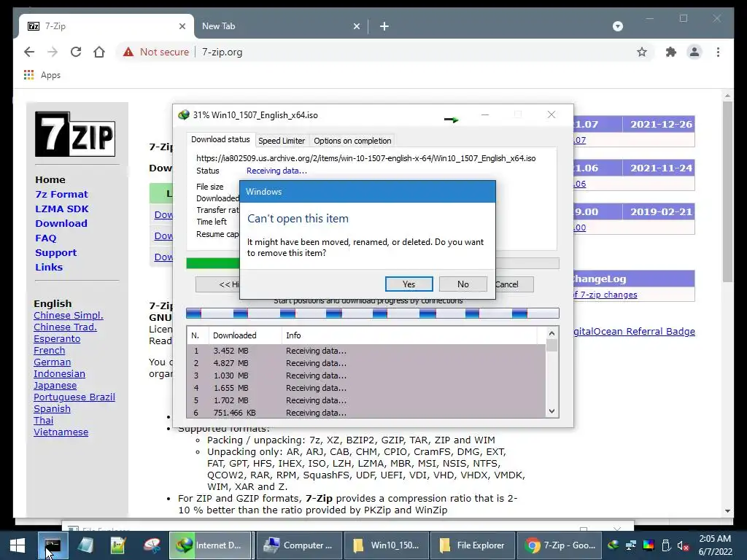Select connection row 6 with 751.466 KB
This screenshot has width=747, height=560.
[x=366, y=413]
